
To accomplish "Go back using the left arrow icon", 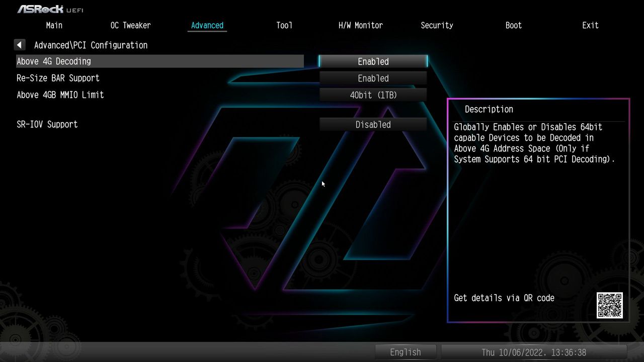I will tap(19, 45).
